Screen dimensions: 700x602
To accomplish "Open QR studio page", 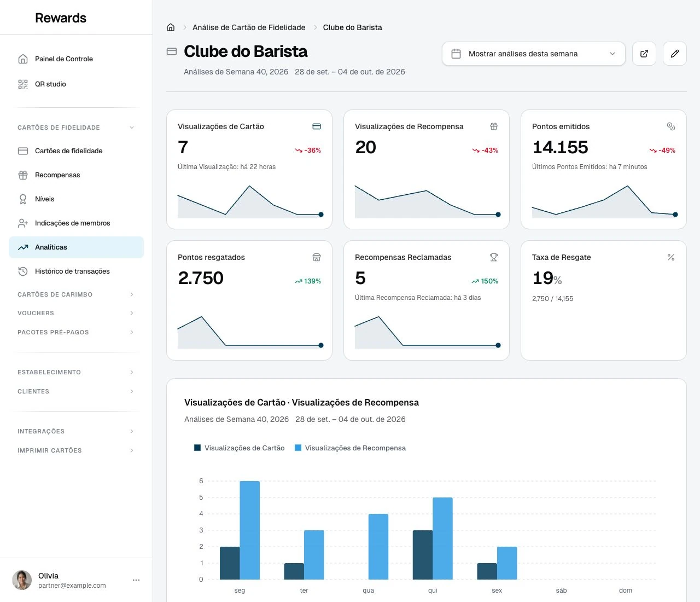I will pos(76,84).
